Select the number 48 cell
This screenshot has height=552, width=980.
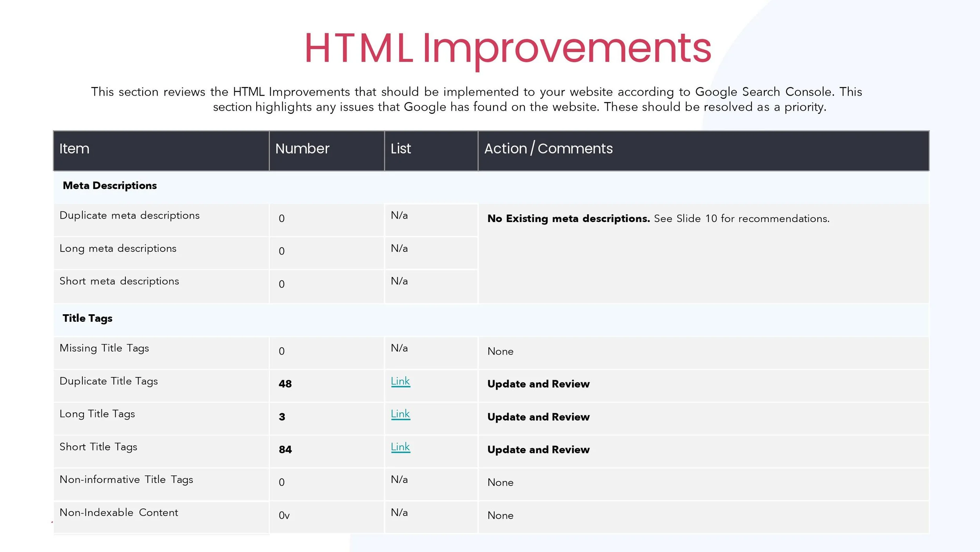tap(285, 384)
